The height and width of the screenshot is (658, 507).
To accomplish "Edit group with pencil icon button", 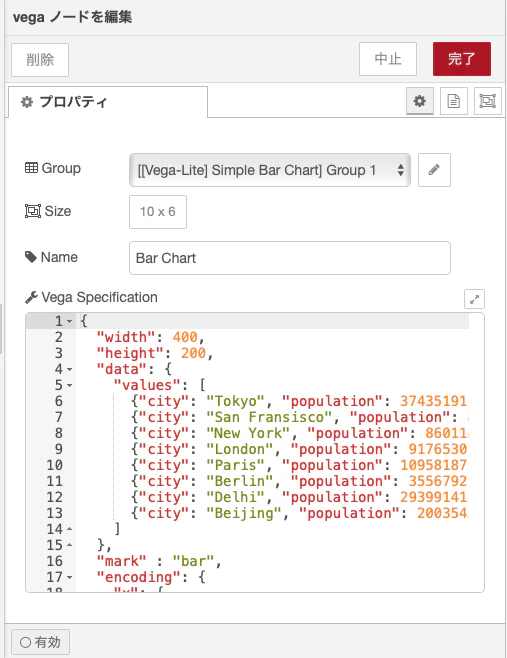I will (x=434, y=170).
